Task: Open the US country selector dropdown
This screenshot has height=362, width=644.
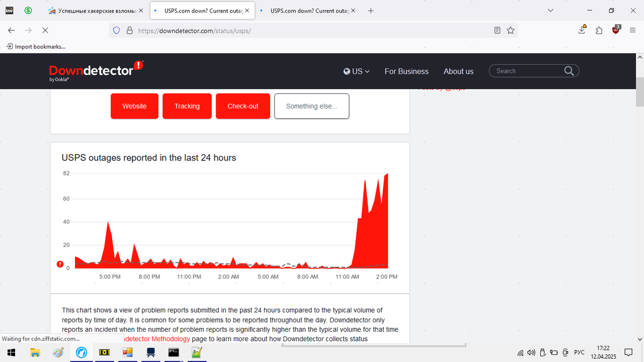Action: tap(357, 71)
